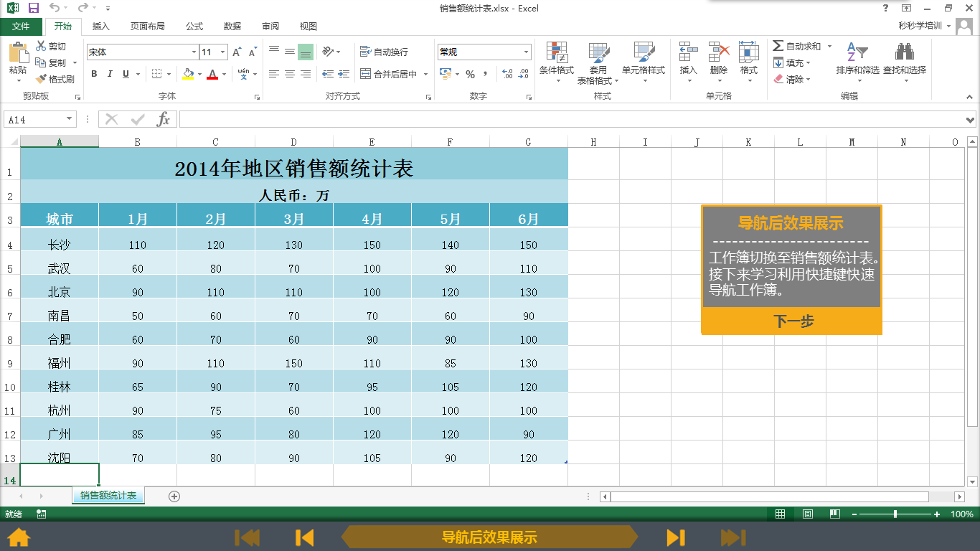980x551 pixels.
Task: Click the next step arrow in the bottom bar
Action: [x=675, y=537]
